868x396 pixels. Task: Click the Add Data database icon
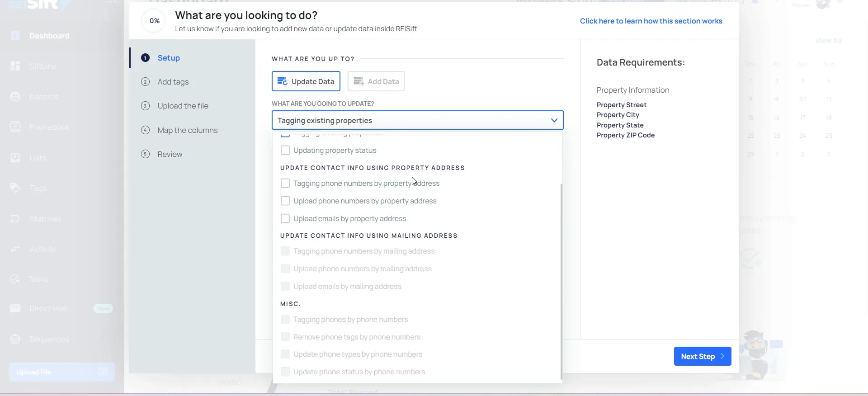(x=359, y=81)
